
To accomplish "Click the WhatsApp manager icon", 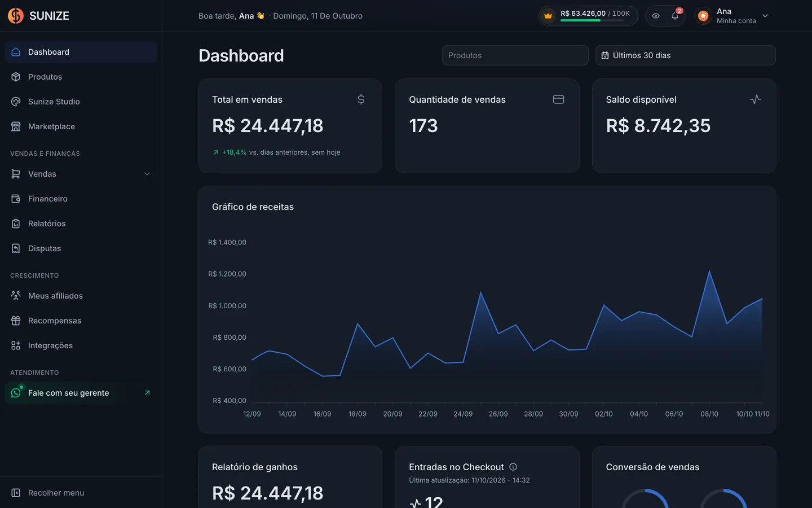I will (x=16, y=392).
